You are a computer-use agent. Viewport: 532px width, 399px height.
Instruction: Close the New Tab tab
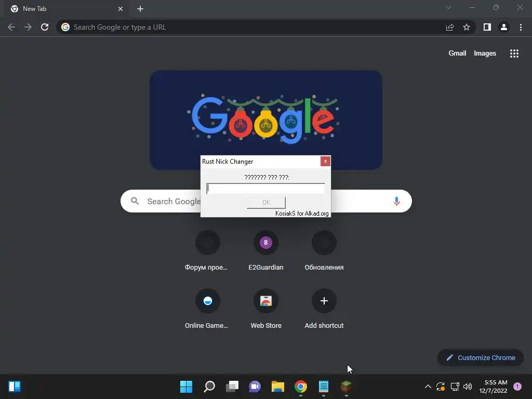point(121,9)
